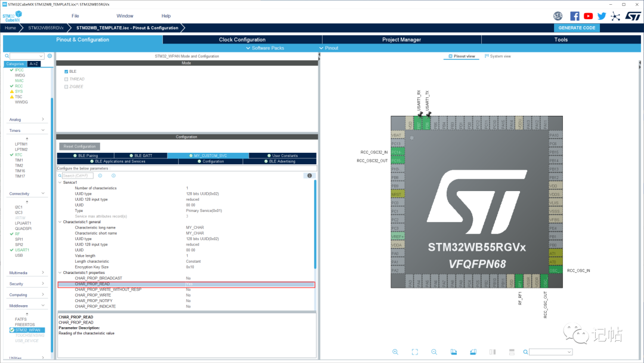The height and width of the screenshot is (363, 644).
Task: Click the NRST pin on the chip
Action: coord(397,195)
